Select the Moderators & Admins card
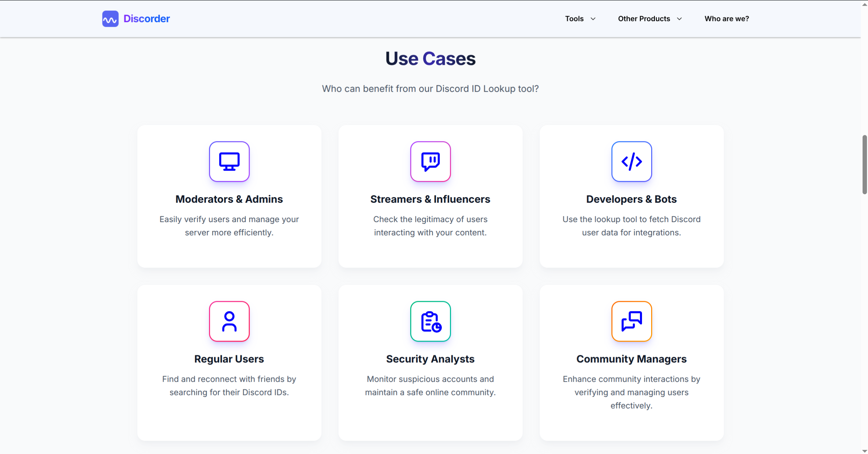 coord(229,196)
